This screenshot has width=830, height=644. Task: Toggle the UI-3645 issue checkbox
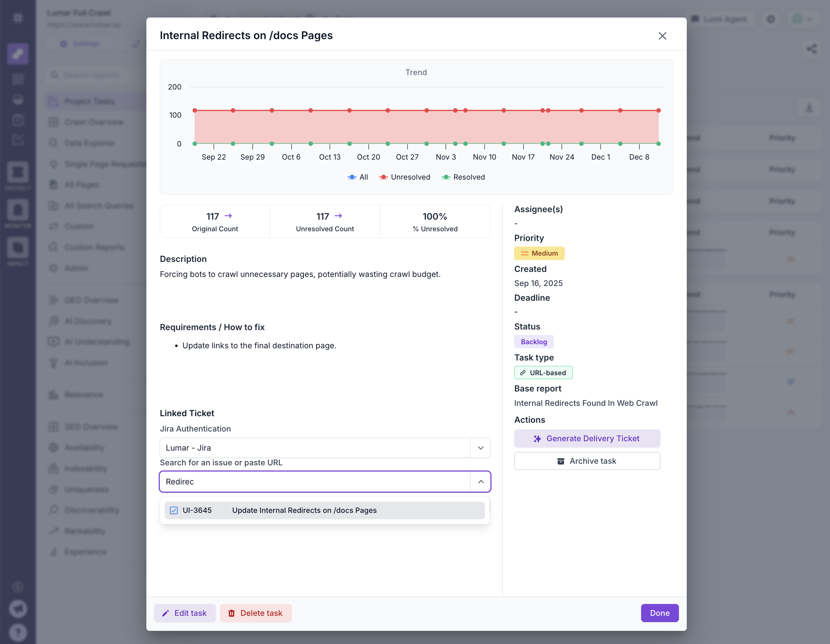[174, 510]
